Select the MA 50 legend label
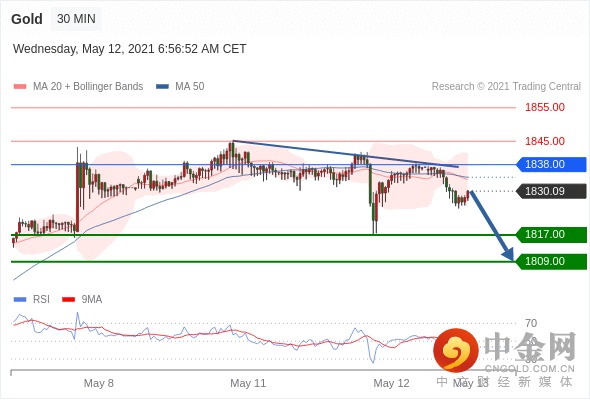This screenshot has width=590, height=400. [x=190, y=87]
